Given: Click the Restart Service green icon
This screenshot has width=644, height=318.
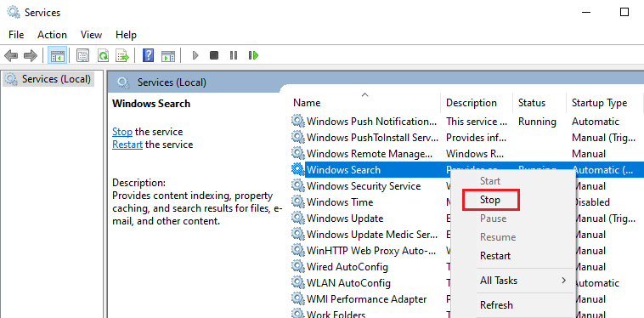Looking at the screenshot, I should click(x=253, y=55).
